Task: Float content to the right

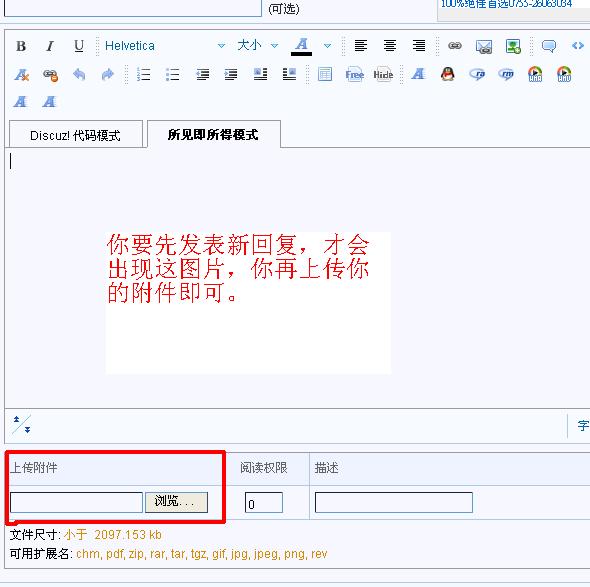Action: [289, 74]
